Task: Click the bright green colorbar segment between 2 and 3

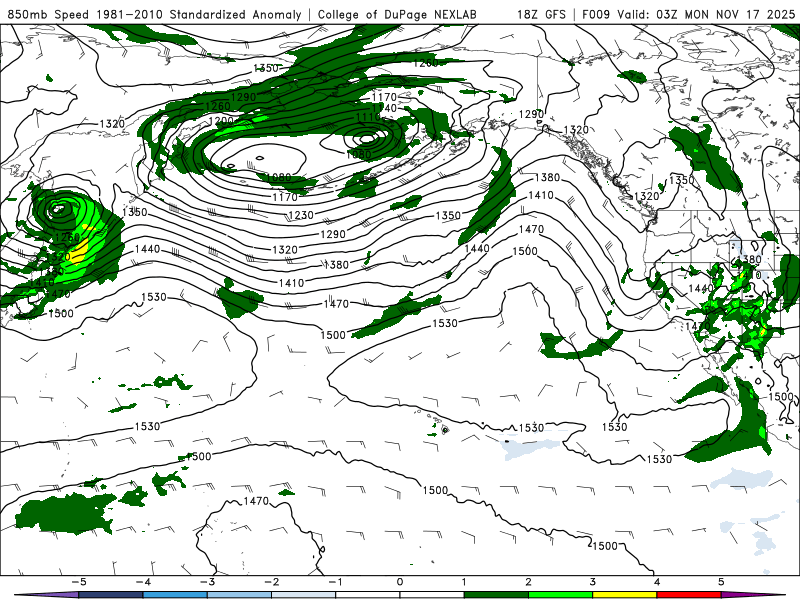Action: point(560,595)
